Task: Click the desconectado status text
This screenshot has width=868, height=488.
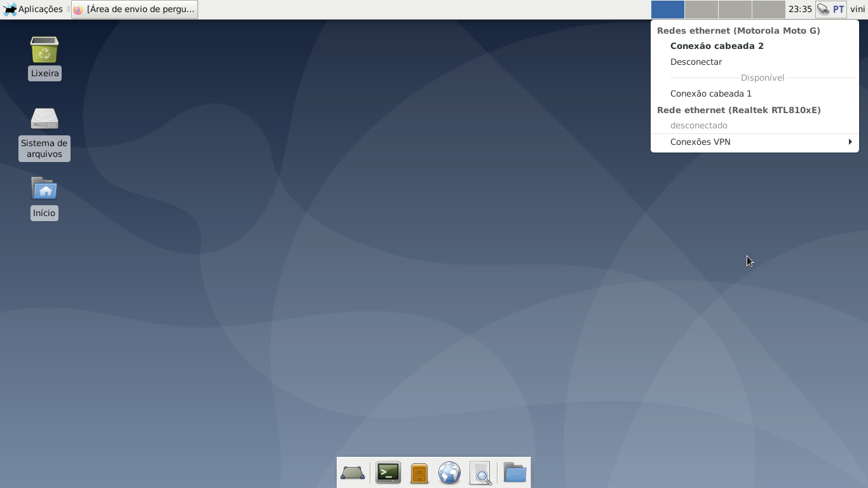Action: point(698,125)
